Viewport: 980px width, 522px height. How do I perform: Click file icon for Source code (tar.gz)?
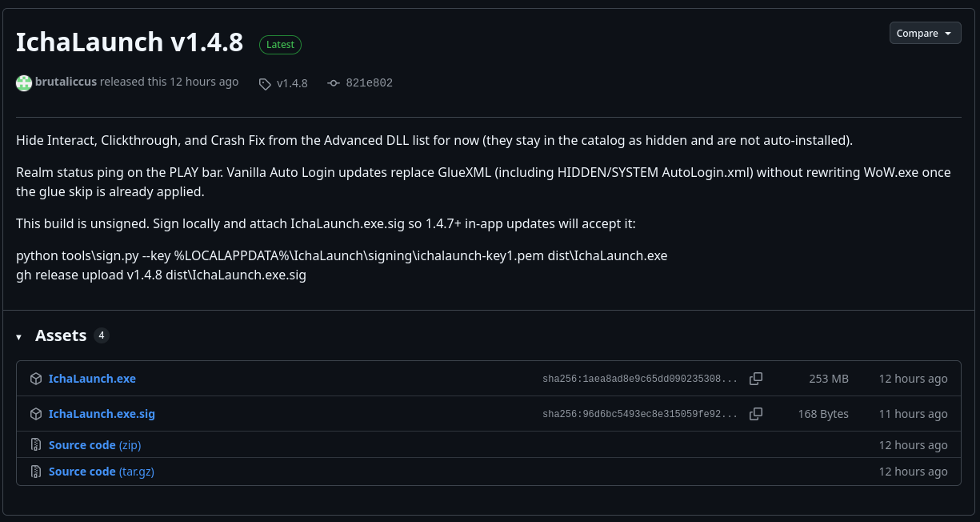click(36, 472)
